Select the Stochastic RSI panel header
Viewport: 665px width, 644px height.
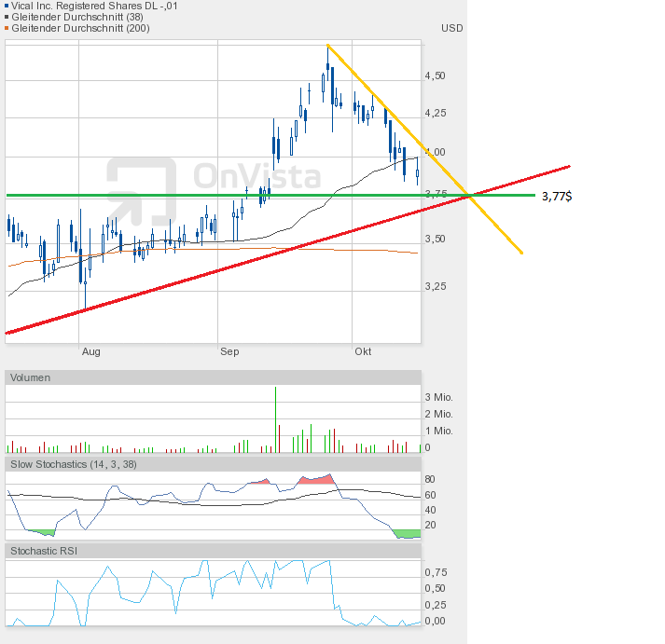(213, 551)
